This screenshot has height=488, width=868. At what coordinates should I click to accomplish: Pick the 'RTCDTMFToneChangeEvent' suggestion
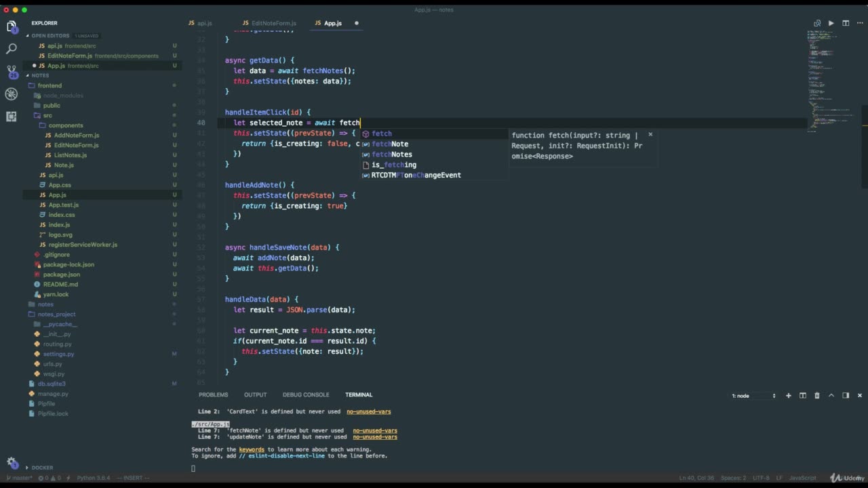click(x=434, y=175)
